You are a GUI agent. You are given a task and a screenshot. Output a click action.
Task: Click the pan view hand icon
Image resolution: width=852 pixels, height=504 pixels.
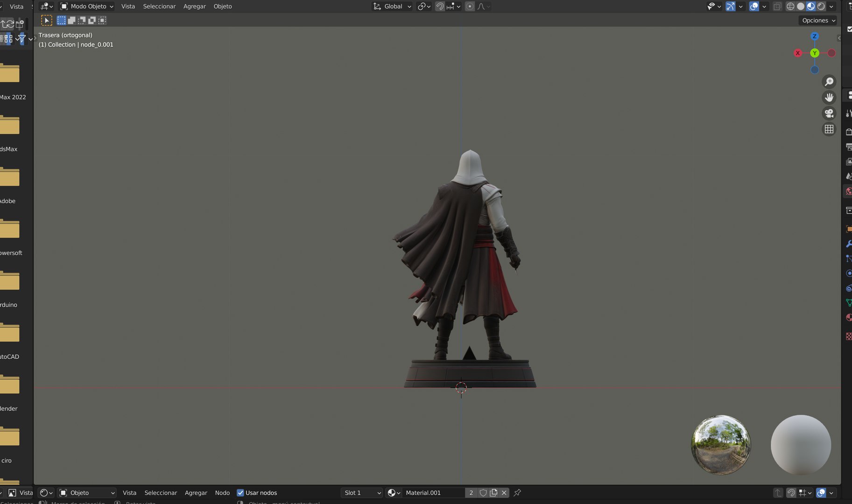(x=829, y=98)
